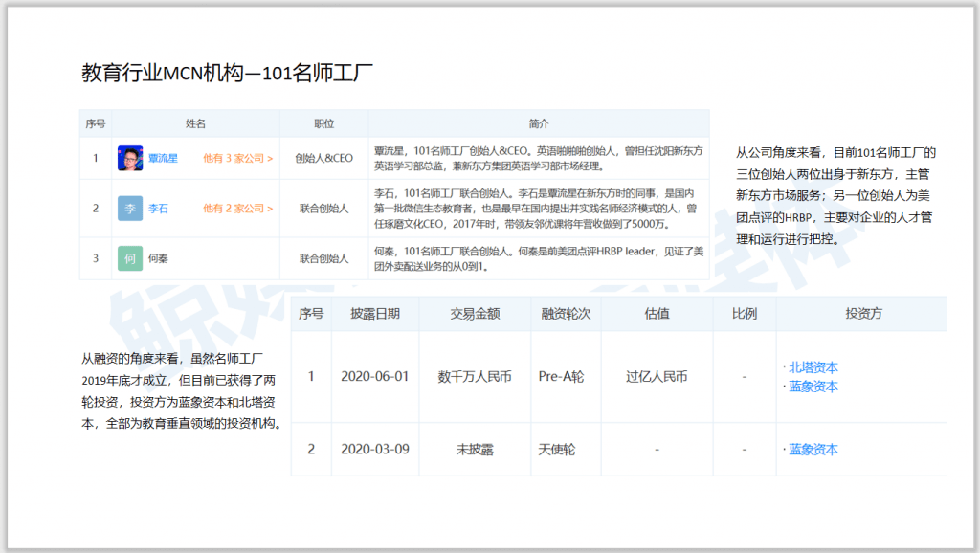The image size is (980, 553).
Task: Click 覃流星's avatar photo
Action: point(128,158)
